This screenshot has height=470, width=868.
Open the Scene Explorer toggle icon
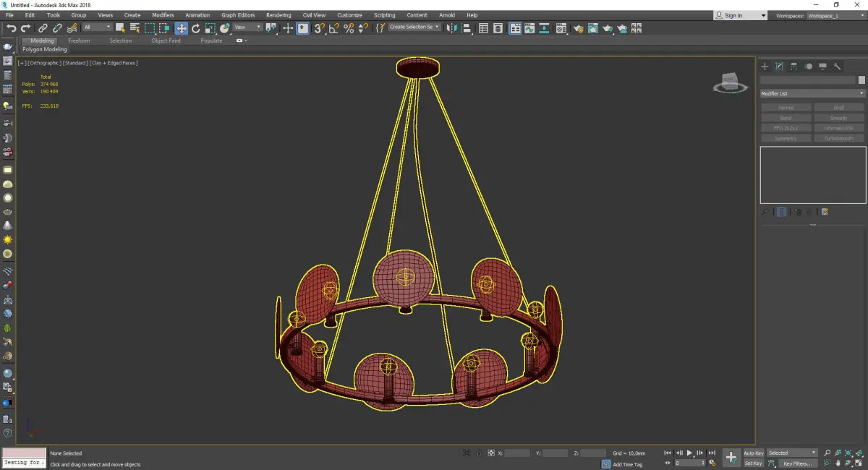483,28
